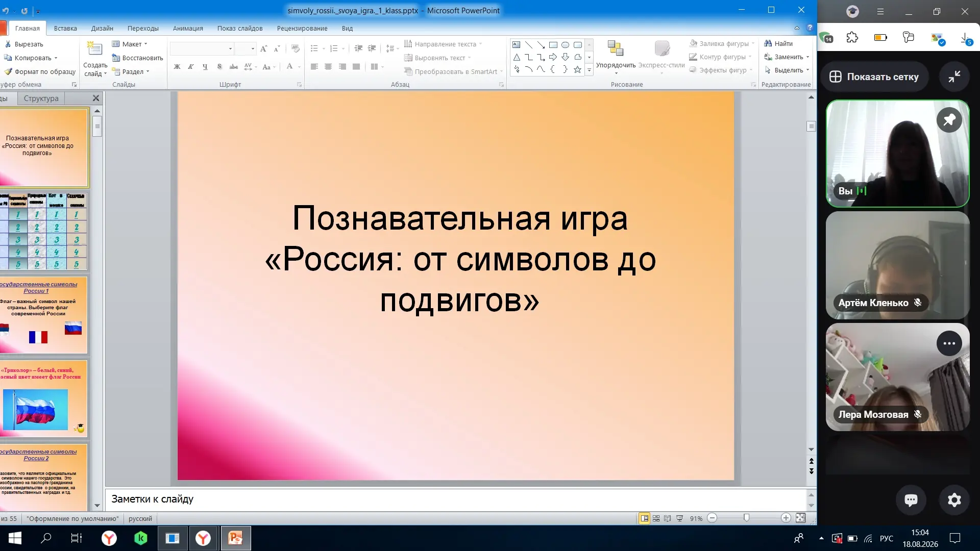Pin your own video tile
The image size is (980, 551).
point(949,120)
